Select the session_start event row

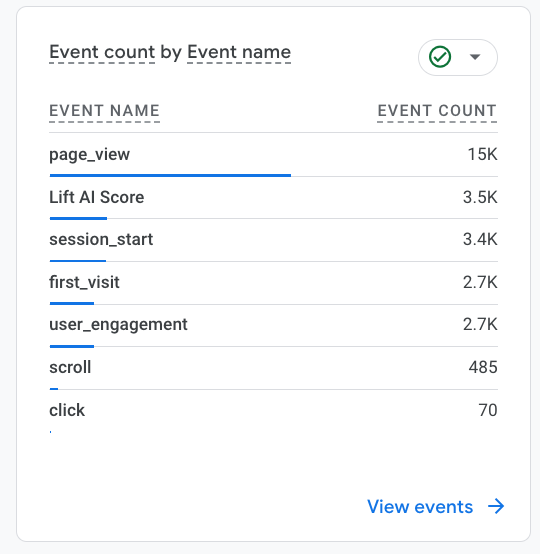[x=274, y=241]
